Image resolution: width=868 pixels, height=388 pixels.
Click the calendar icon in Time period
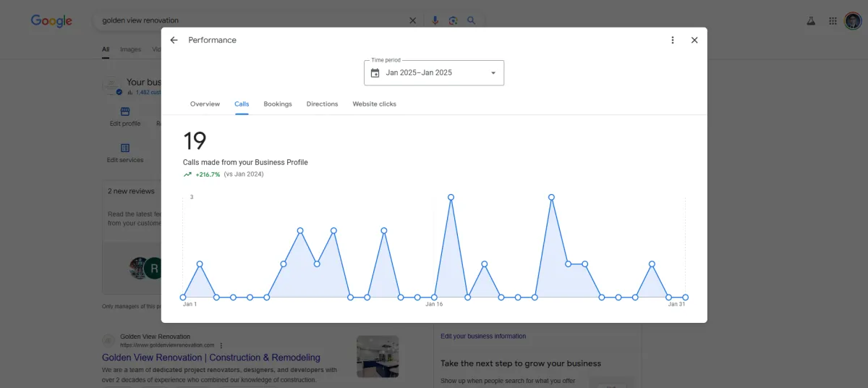375,73
